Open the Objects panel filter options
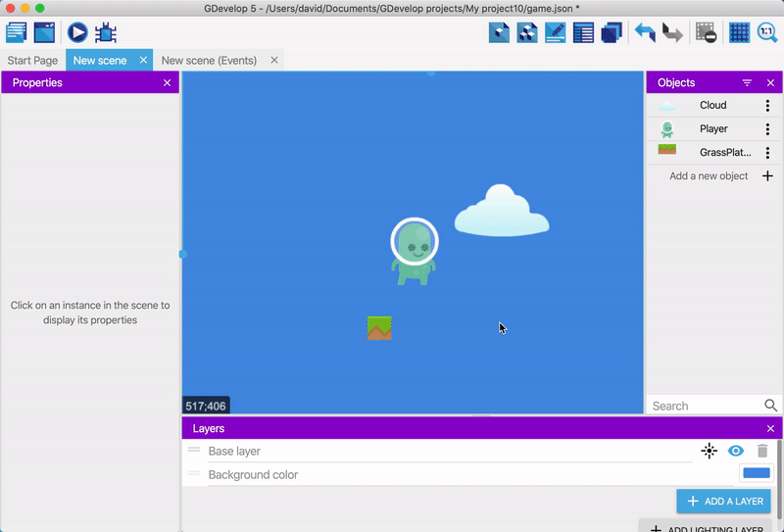784x532 pixels. tap(747, 83)
